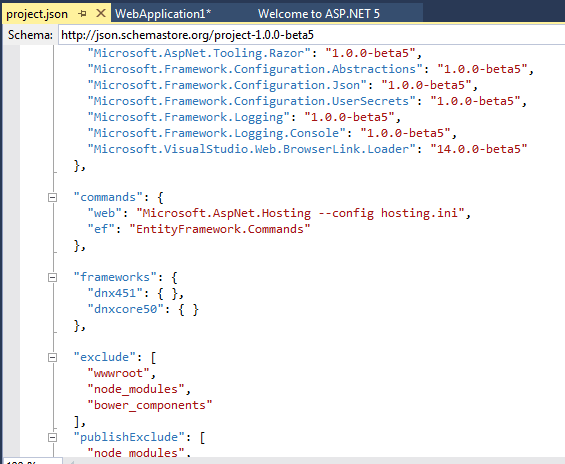Click the "dnxcore50" framework key
The height and width of the screenshot is (464, 565).
(x=126, y=309)
